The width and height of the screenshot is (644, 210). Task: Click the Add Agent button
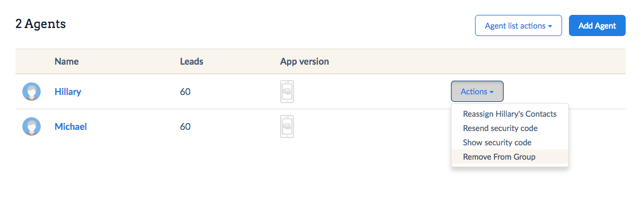597,25
